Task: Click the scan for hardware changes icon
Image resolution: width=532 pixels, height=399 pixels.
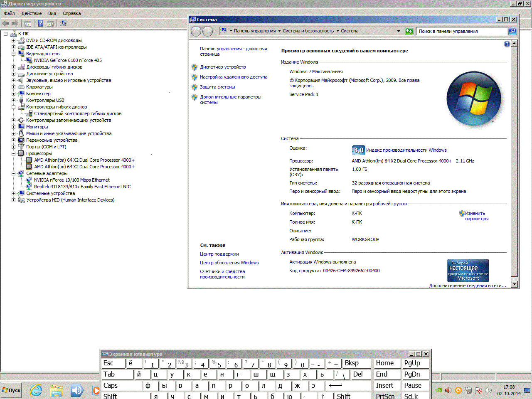Action: coord(63,24)
